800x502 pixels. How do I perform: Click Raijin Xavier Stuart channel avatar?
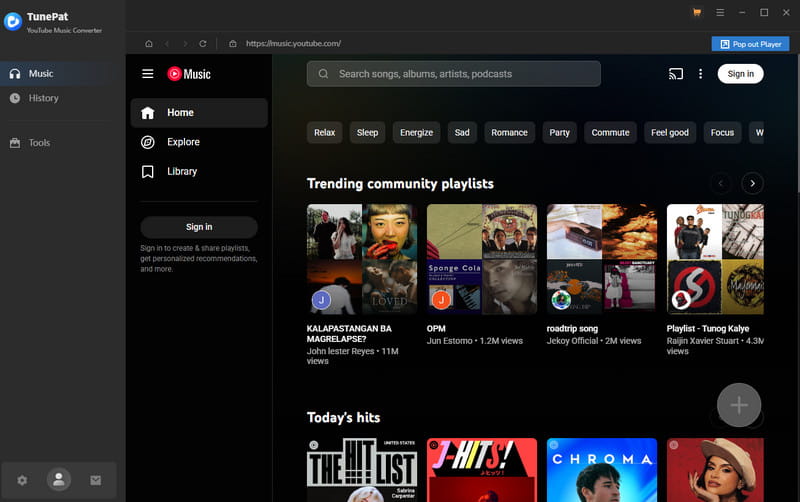(681, 300)
